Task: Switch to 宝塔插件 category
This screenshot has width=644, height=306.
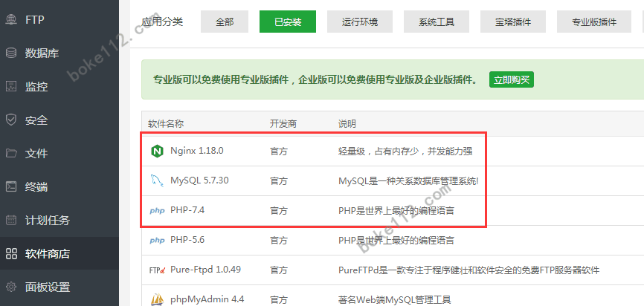Action: point(513,22)
